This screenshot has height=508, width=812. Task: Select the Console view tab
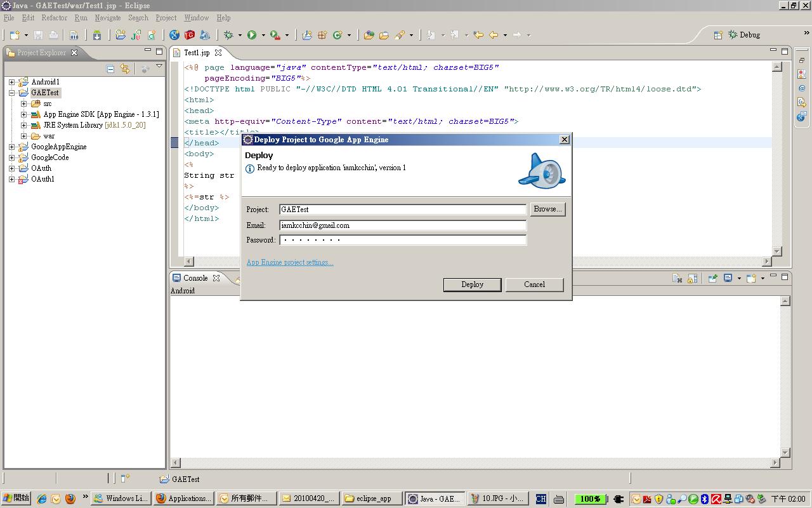click(195, 278)
